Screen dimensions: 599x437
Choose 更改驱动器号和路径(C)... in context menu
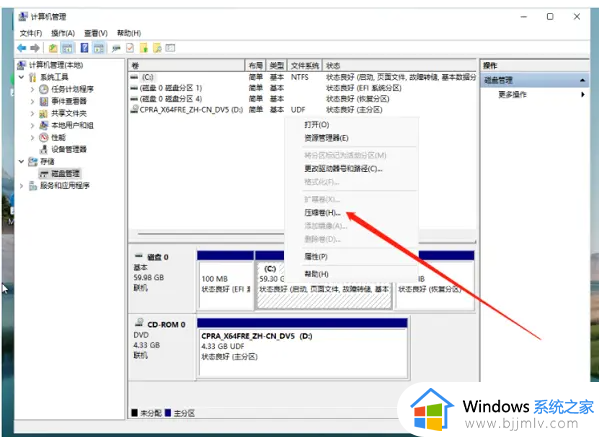pyautogui.click(x=351, y=169)
